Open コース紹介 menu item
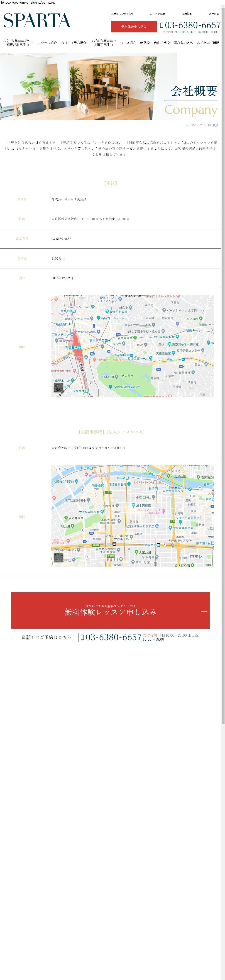 click(x=128, y=43)
